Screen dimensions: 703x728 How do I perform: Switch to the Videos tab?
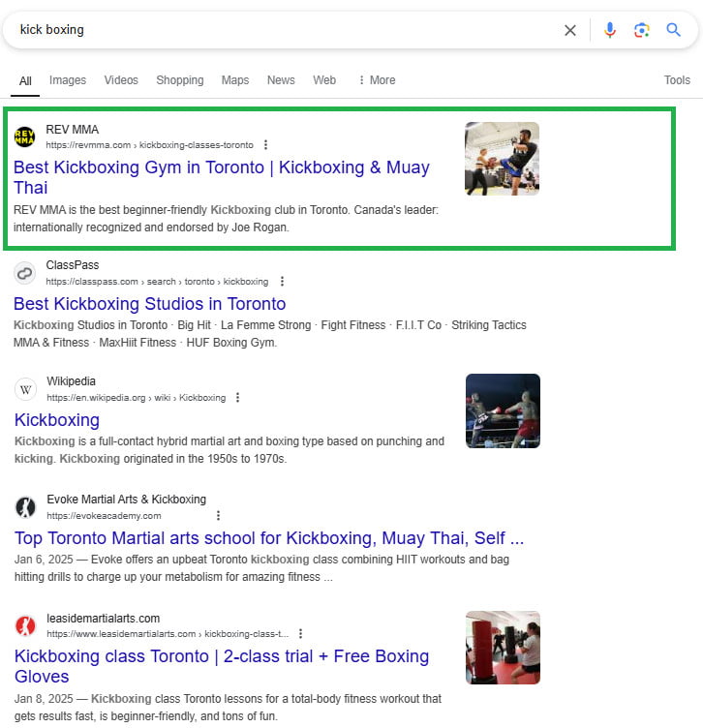pos(121,80)
